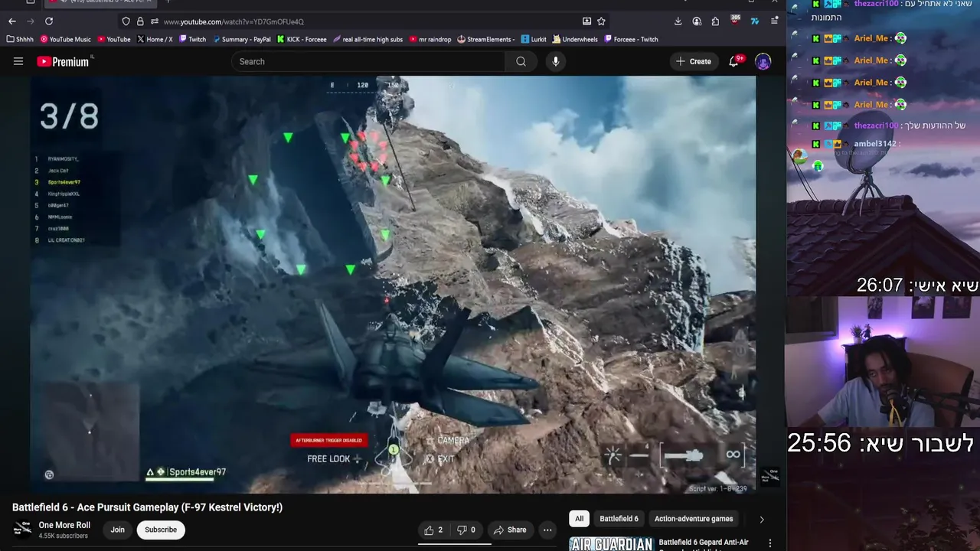Open the Summary - PayPal bookmark

coord(242,39)
